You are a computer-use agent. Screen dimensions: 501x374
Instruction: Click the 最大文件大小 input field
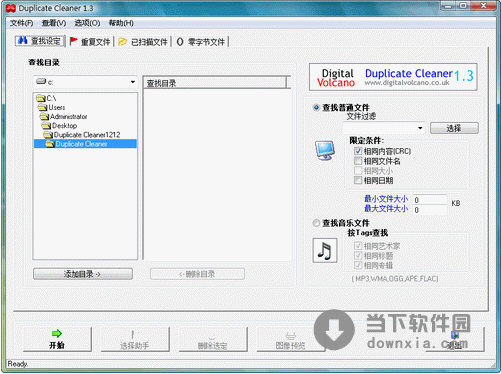430,210
